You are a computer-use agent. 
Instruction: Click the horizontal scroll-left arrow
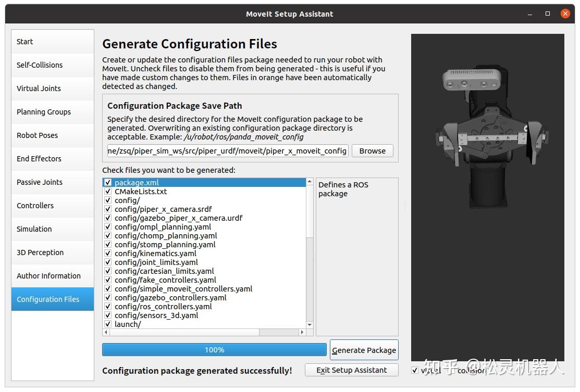tap(106, 332)
